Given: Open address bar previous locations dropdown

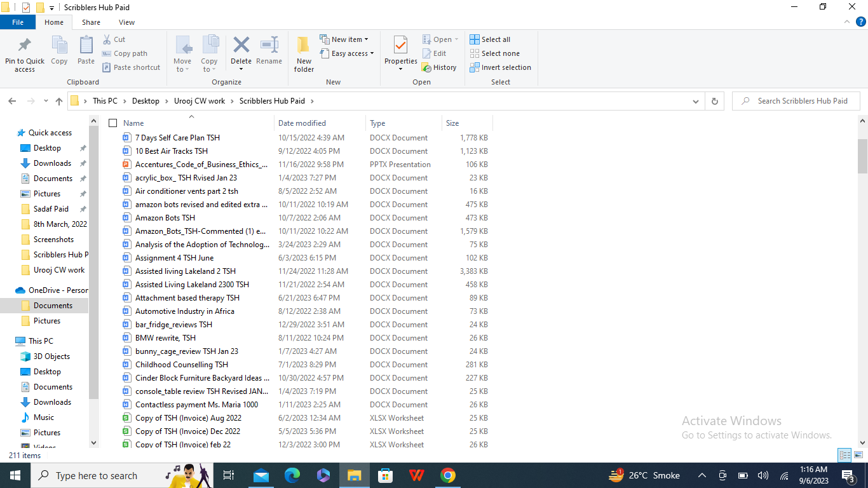Looking at the screenshot, I should [696, 101].
